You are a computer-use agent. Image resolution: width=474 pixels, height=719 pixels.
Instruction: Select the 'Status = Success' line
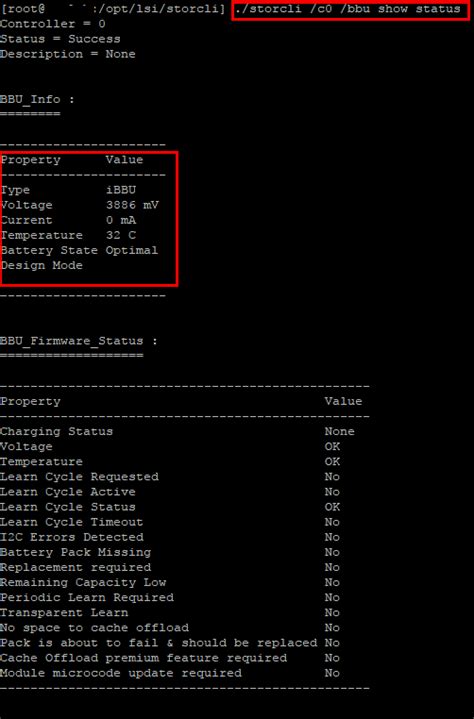[x=60, y=39]
